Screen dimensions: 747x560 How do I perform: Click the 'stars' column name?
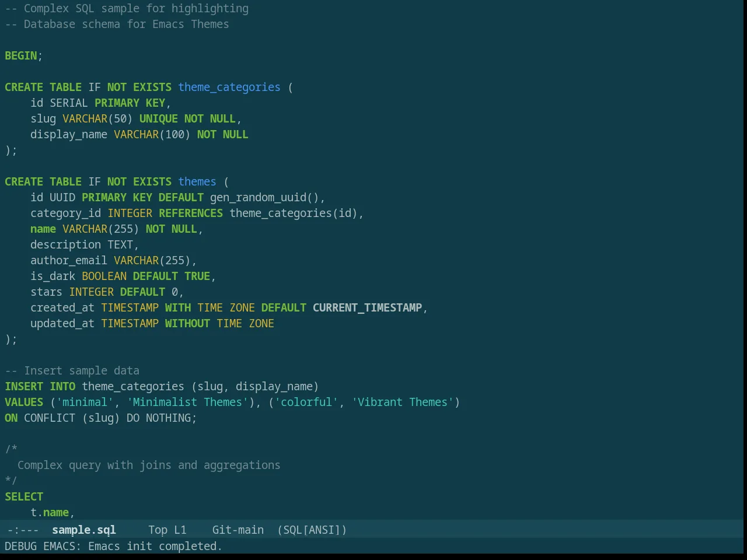point(46,292)
